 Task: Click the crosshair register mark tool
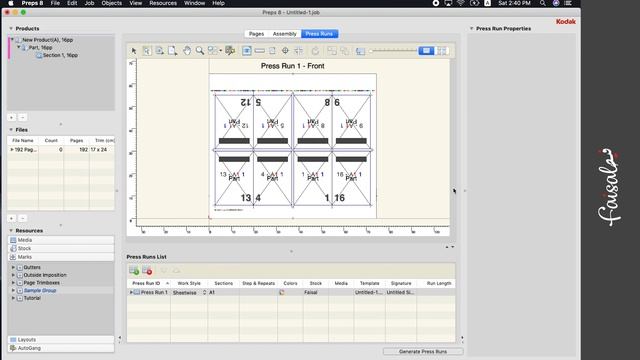coord(285,51)
